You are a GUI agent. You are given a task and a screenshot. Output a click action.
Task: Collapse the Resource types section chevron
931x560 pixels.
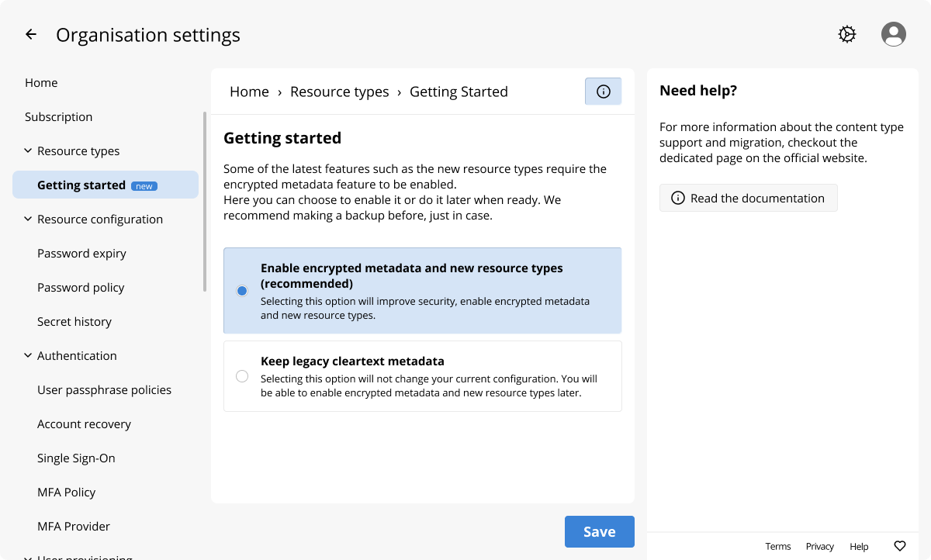(28, 151)
